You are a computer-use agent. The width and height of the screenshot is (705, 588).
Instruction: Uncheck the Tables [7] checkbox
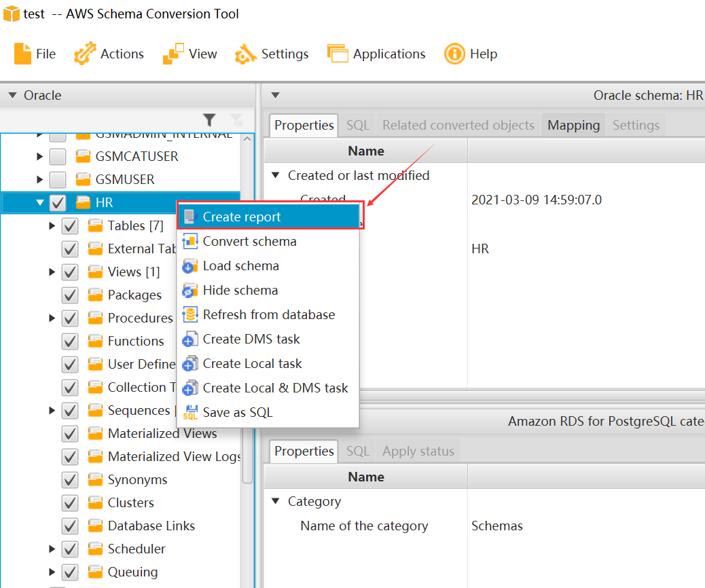click(70, 225)
